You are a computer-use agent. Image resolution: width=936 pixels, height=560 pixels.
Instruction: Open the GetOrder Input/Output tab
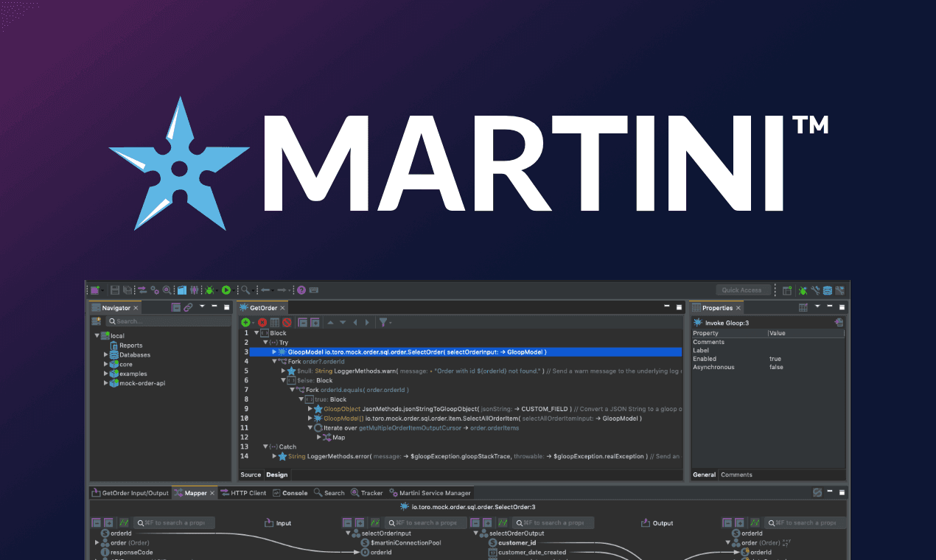click(x=130, y=493)
